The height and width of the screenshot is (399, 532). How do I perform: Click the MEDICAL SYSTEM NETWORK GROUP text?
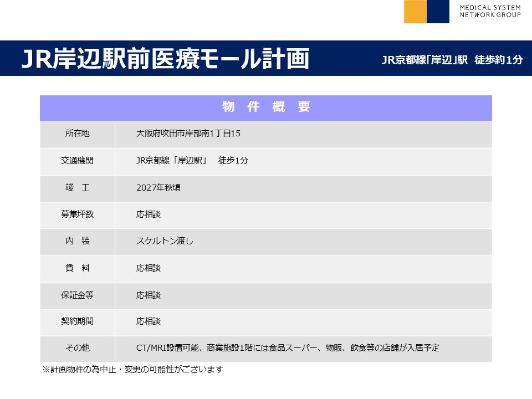pyautogui.click(x=490, y=11)
